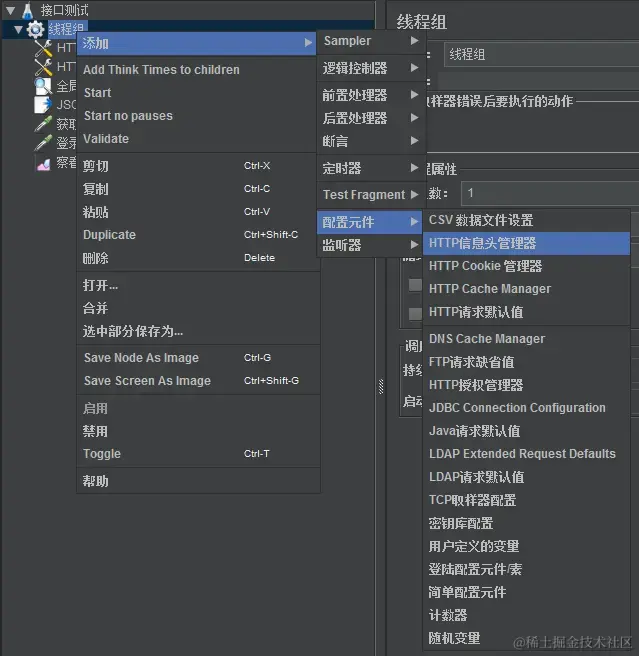The image size is (639, 656).
Task: Expand the 逻辑控制器 submenu
Action: [371, 68]
